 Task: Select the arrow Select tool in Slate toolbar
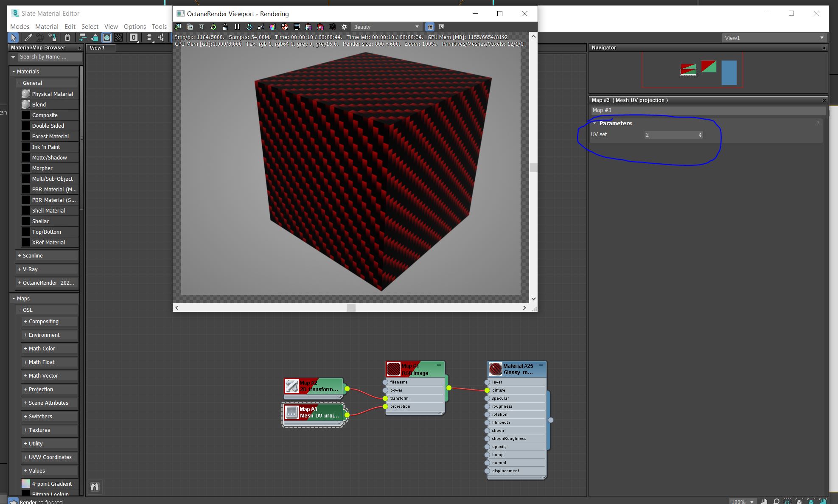click(x=14, y=38)
